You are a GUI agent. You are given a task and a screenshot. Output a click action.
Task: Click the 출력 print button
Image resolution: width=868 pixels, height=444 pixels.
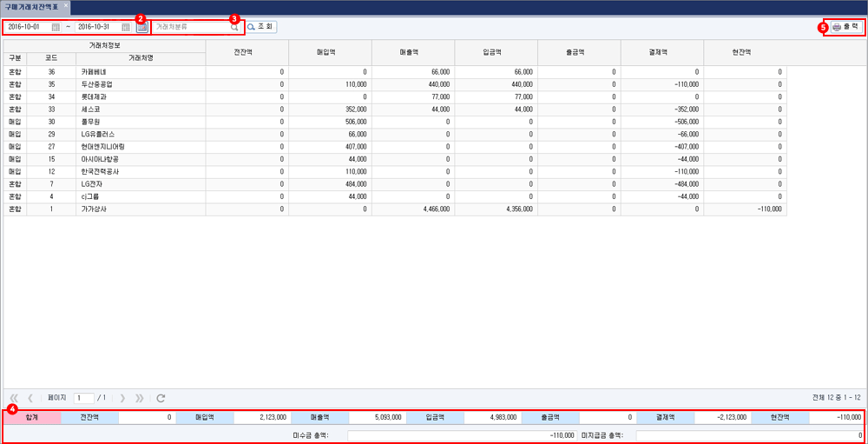pos(846,27)
